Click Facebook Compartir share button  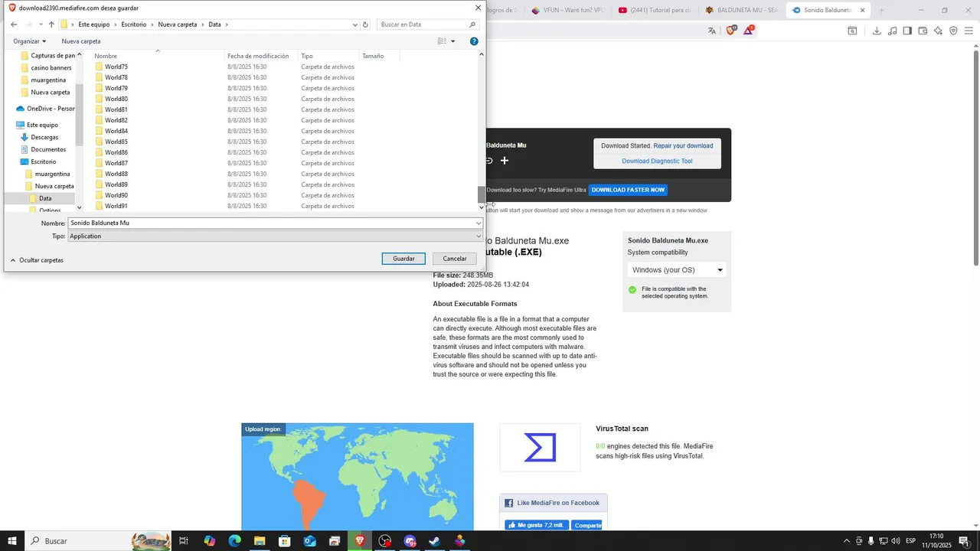pyautogui.click(x=587, y=525)
